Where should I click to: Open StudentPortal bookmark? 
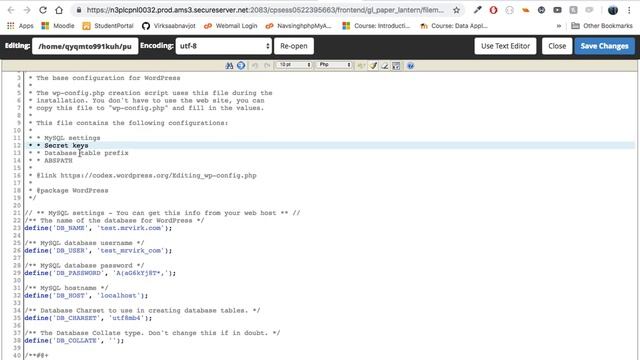(108, 26)
